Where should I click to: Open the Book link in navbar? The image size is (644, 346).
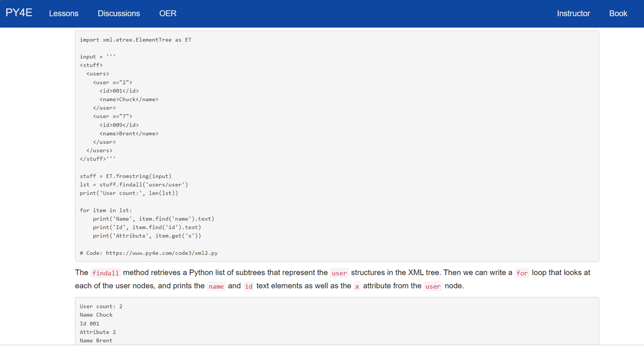point(618,13)
